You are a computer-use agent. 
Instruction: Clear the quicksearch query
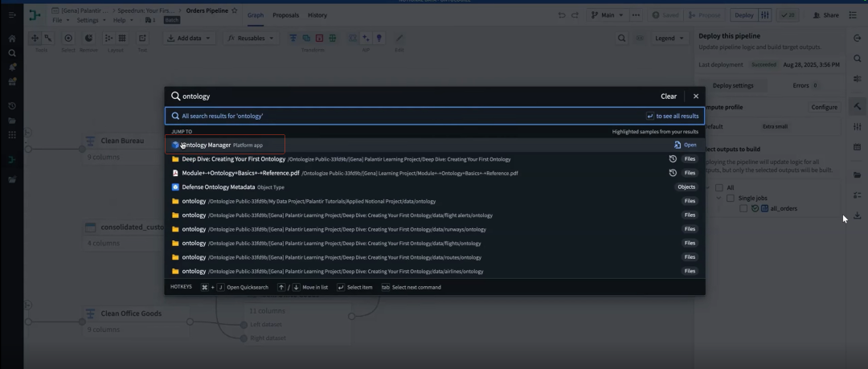(668, 96)
